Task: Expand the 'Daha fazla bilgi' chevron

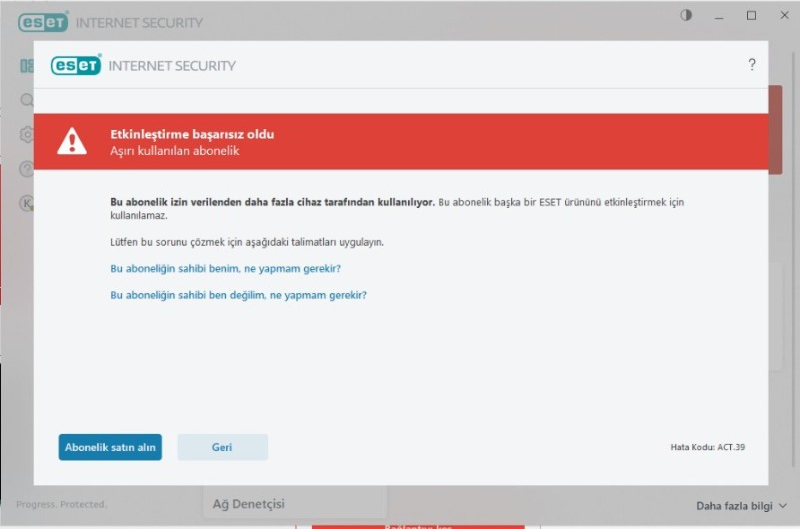Action: [x=782, y=506]
